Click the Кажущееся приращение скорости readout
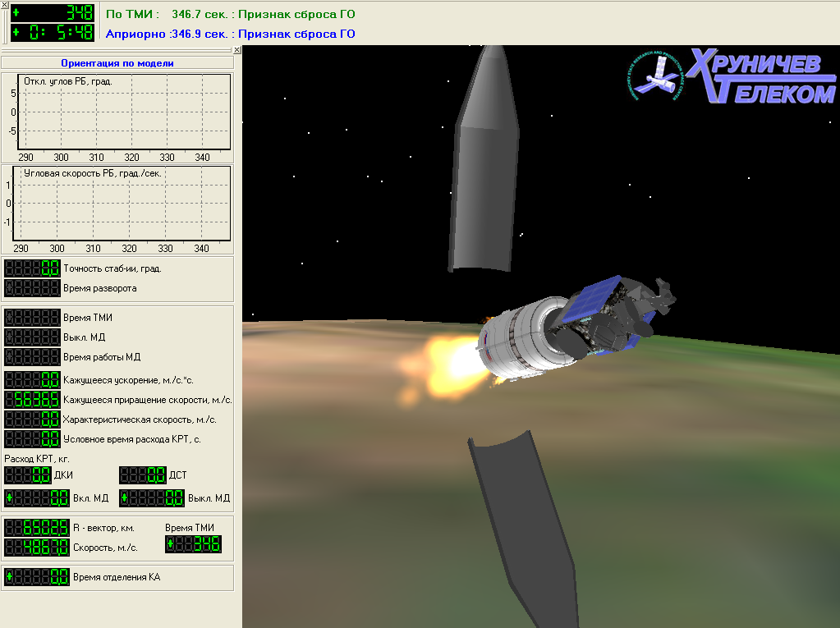 tap(33, 400)
